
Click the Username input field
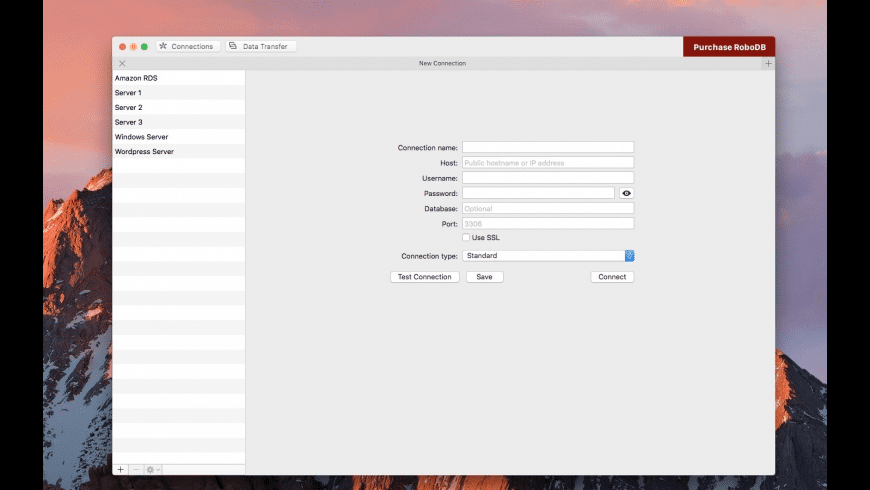(x=548, y=178)
